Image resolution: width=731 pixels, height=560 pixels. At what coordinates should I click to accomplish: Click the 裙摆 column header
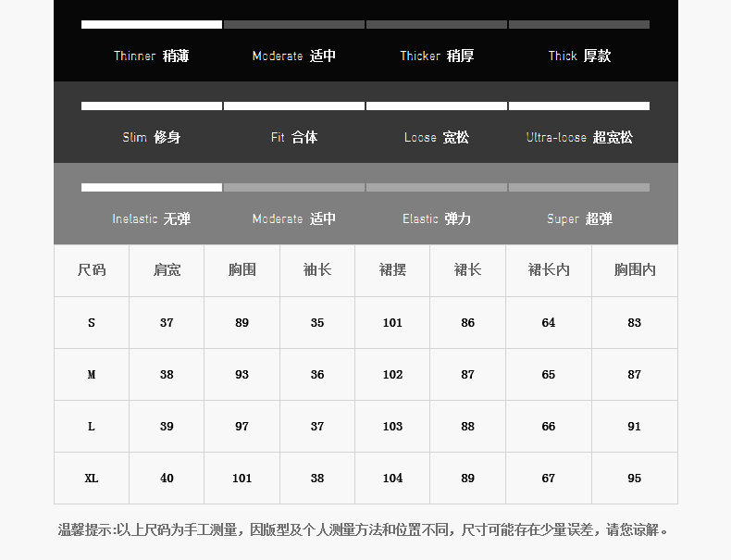pyautogui.click(x=392, y=270)
